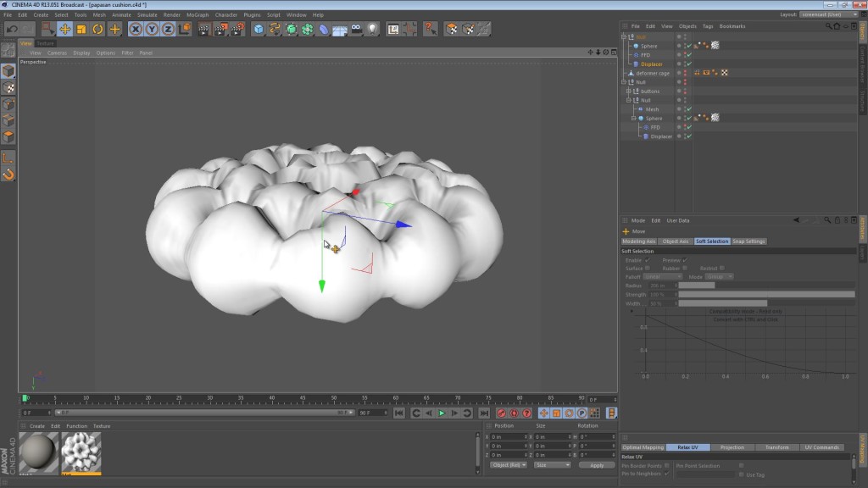Open the Layout dropdown
Image resolution: width=868 pixels, height=488 pixels.
coord(829,14)
